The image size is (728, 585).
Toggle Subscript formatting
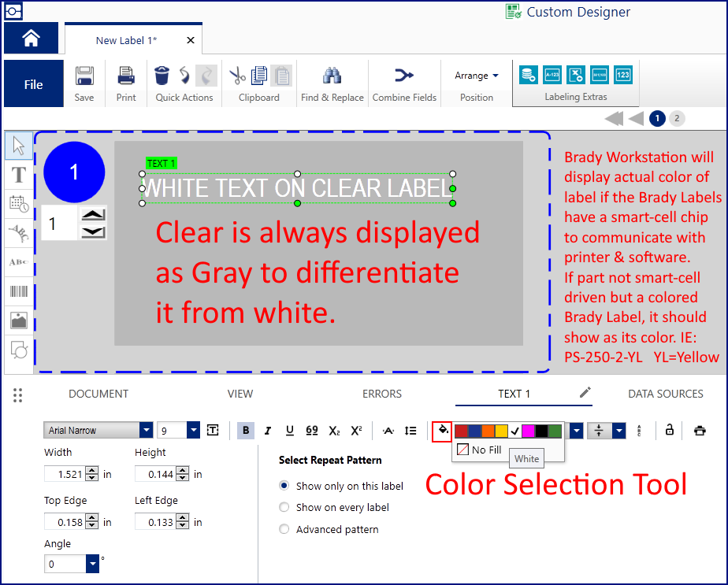pyautogui.click(x=334, y=431)
